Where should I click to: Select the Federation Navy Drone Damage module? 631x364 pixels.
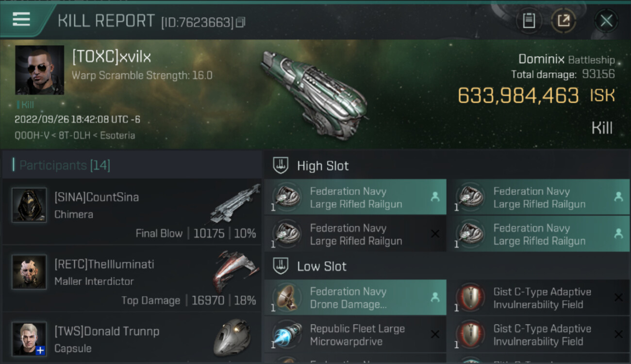pyautogui.click(x=355, y=298)
